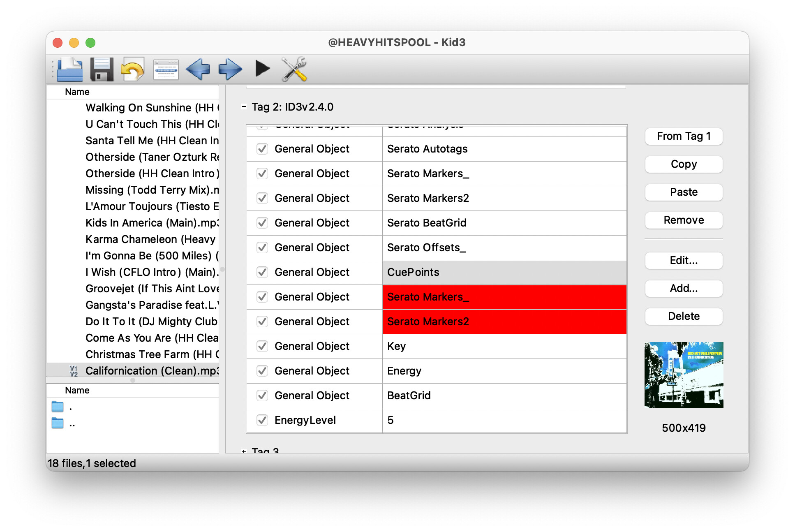
Task: Click the Copy button
Action: coord(684,164)
